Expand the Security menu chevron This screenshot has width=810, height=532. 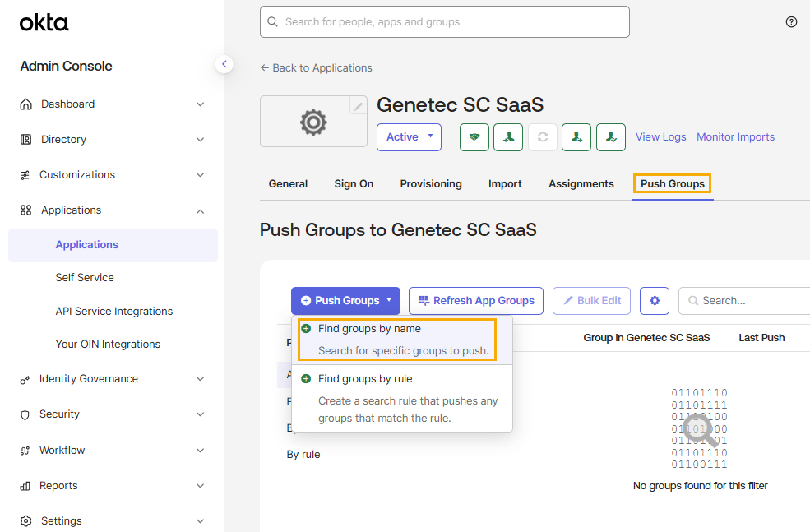(201, 414)
